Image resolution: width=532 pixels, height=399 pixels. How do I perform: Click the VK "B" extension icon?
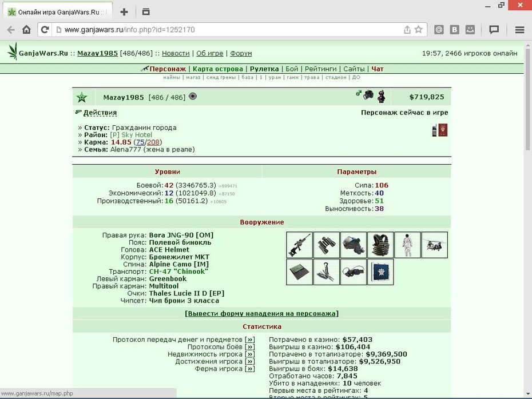pos(454,30)
